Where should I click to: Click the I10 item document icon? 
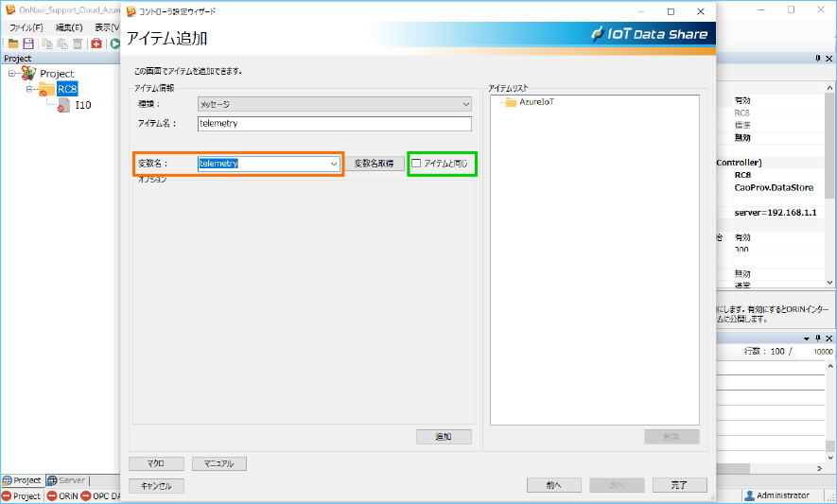click(64, 105)
